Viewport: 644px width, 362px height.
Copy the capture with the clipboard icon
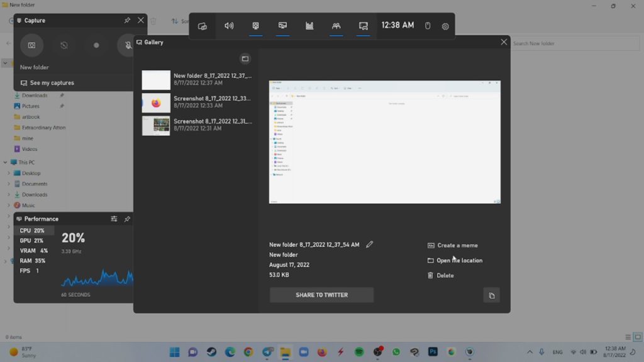(492, 295)
